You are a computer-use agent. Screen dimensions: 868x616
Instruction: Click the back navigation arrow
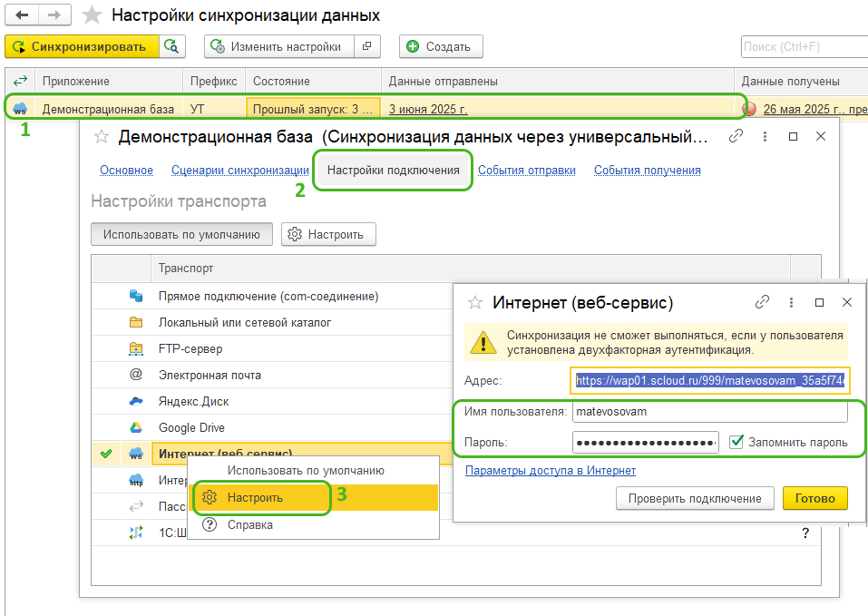point(21,15)
